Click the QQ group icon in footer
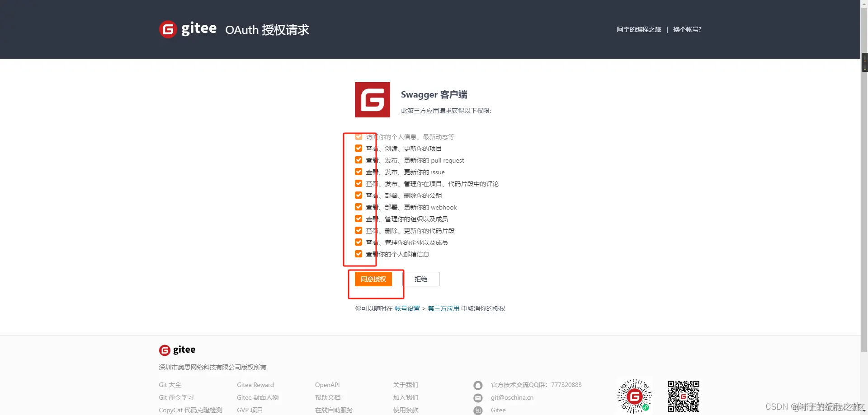 click(x=478, y=385)
